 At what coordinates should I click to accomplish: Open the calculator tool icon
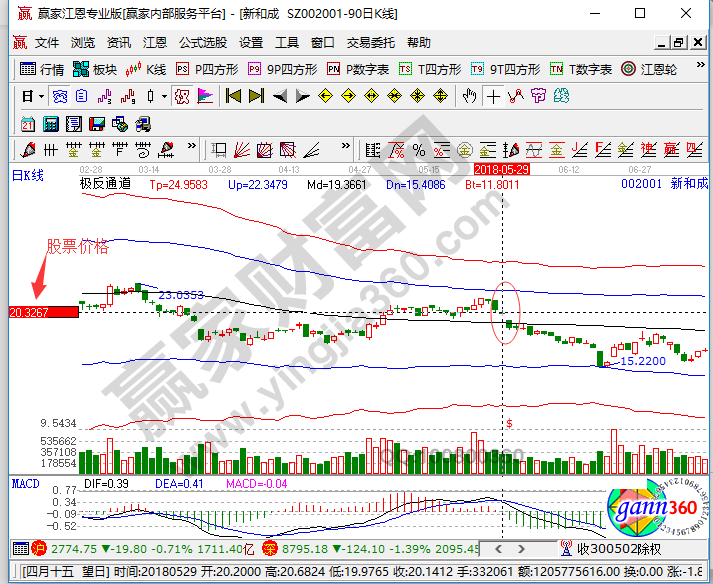[50, 124]
